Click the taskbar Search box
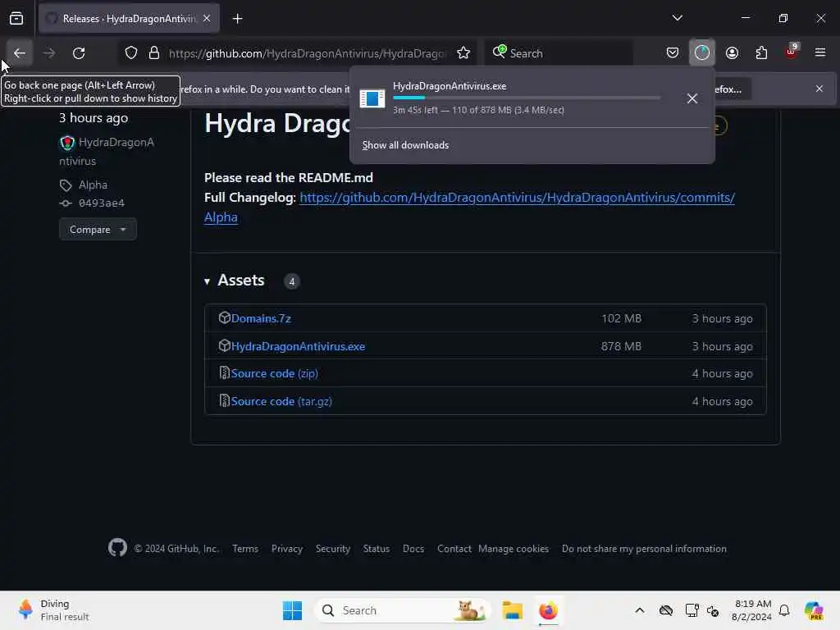The height and width of the screenshot is (630, 840). coord(402,610)
